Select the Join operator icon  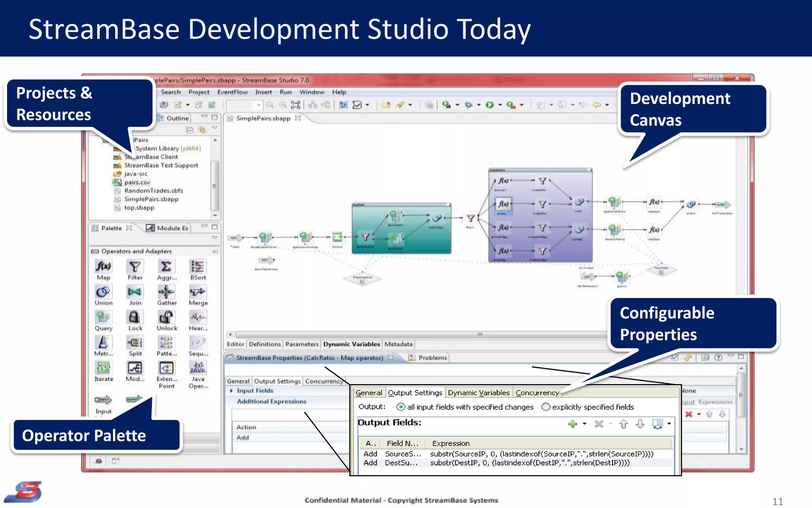(135, 292)
